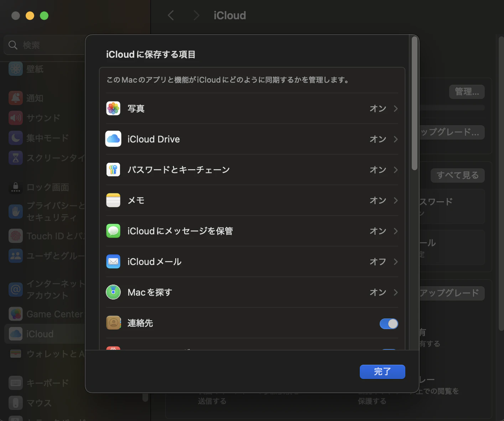Screen dimensions: 504x421
Task: Click the Messages bubble icon
Action: click(x=113, y=231)
